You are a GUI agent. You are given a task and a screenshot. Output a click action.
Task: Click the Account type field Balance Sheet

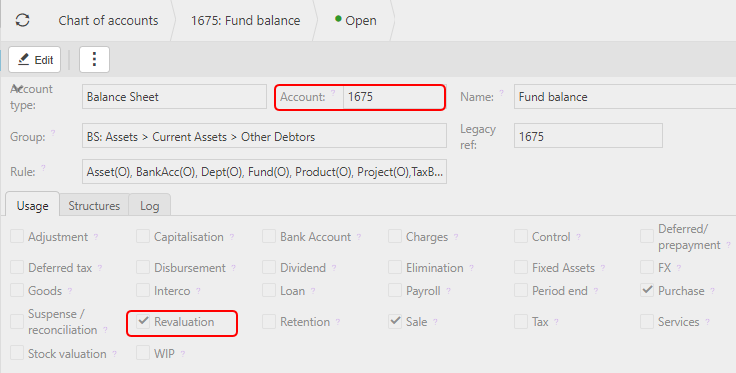click(174, 97)
